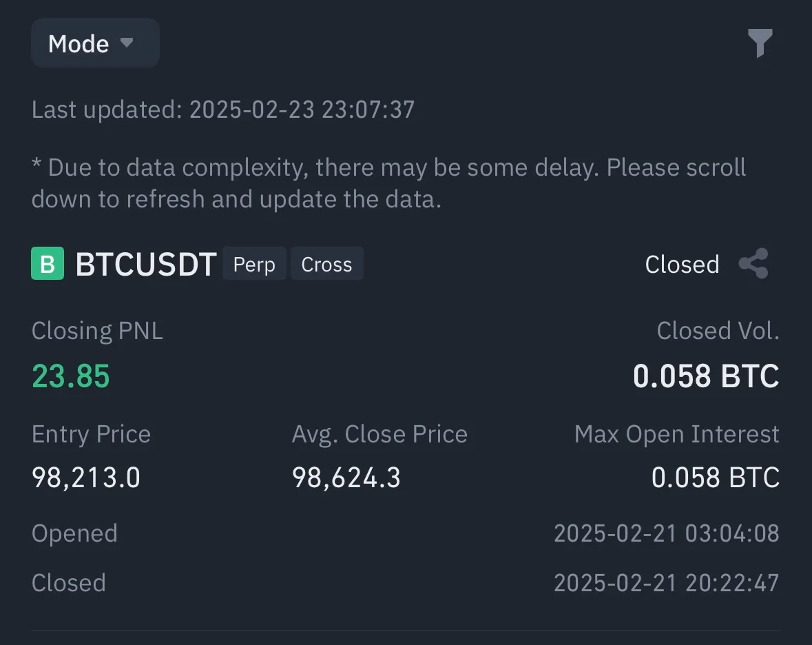Click the Mode dropdown arrow

coord(126,43)
